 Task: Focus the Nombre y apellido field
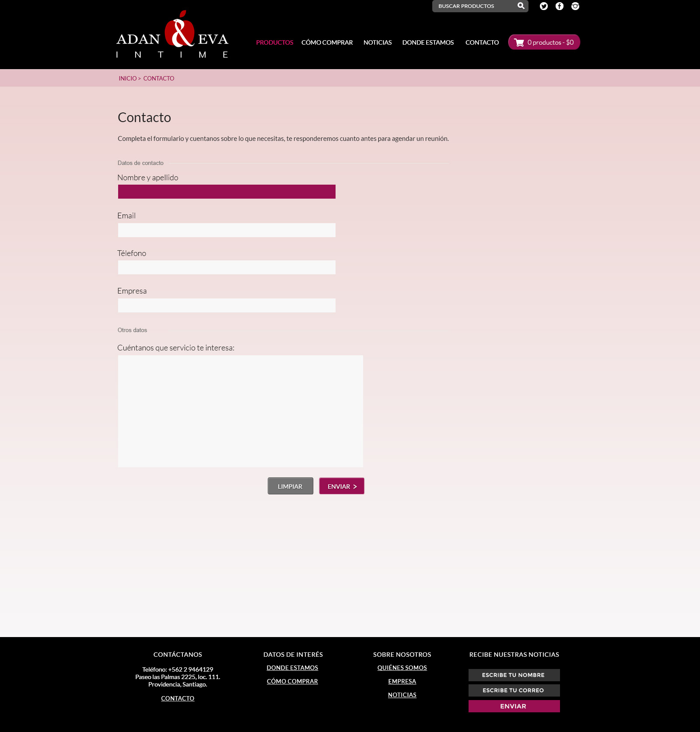(227, 192)
